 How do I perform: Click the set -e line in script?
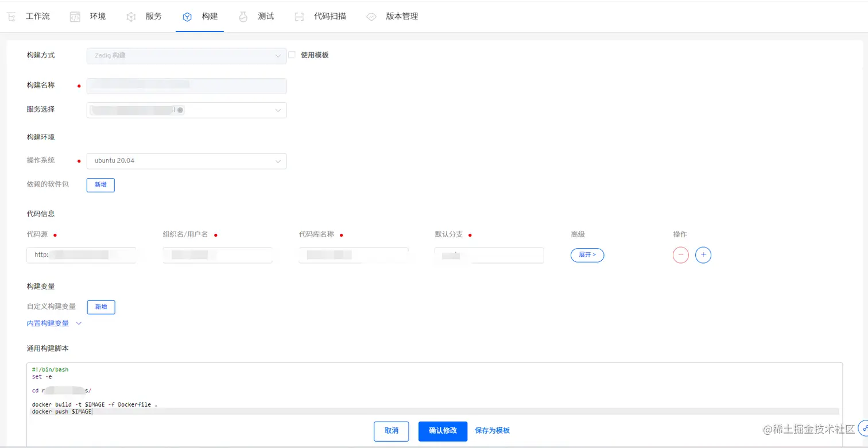coord(42,377)
